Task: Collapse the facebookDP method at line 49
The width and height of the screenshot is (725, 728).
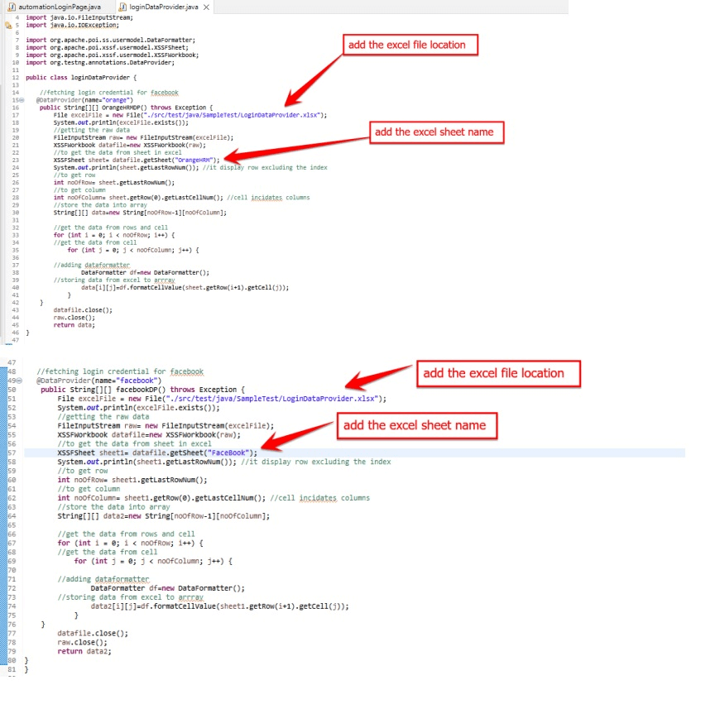Action: click(x=22, y=381)
